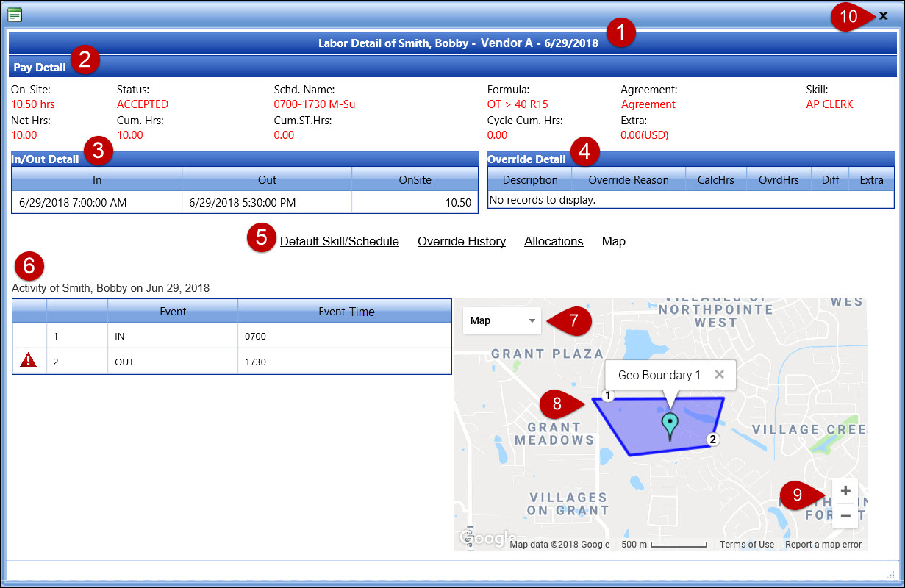Click the red warning icon on OUT row

(x=29, y=362)
